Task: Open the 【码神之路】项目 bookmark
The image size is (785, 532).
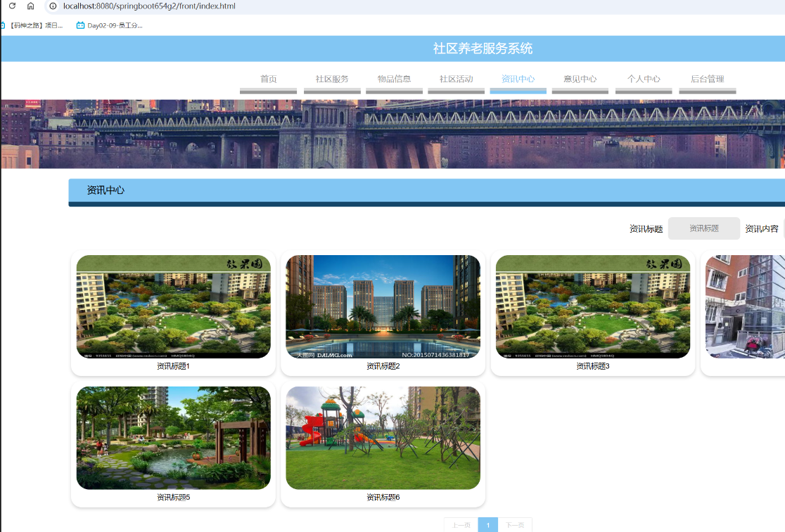Action: [x=32, y=25]
